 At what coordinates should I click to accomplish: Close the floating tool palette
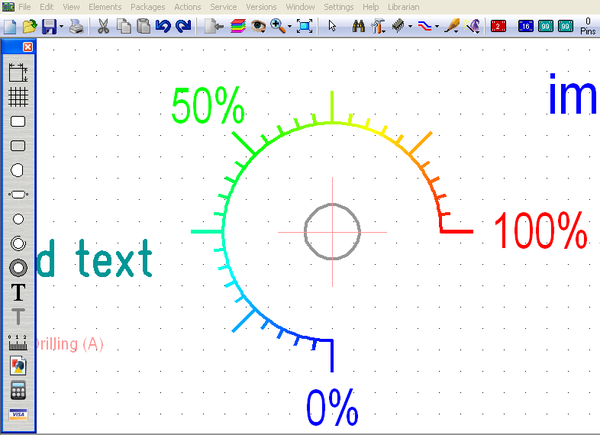point(27,47)
